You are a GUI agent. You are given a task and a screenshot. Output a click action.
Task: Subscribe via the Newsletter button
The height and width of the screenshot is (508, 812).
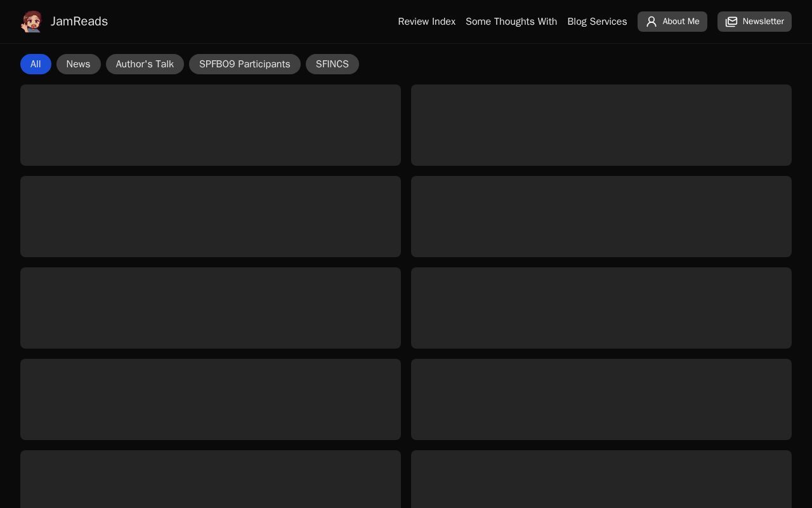coord(754,22)
